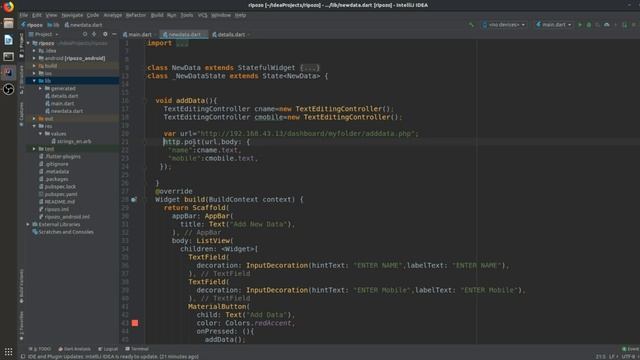Open the File menu

[x=24, y=15]
